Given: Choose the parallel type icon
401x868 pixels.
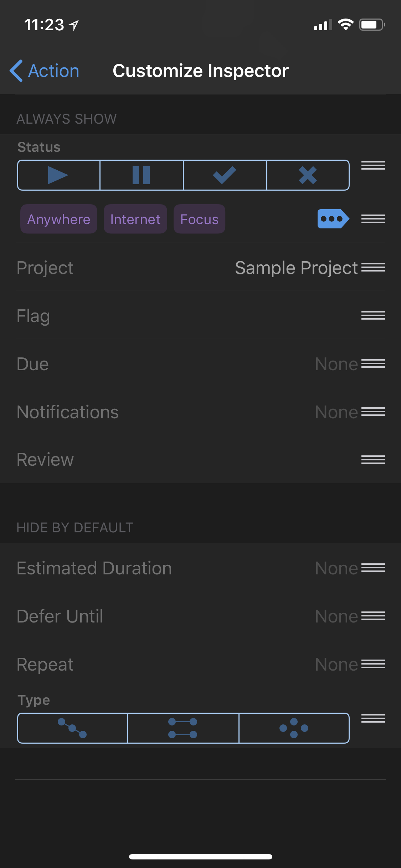Looking at the screenshot, I should pos(183,728).
